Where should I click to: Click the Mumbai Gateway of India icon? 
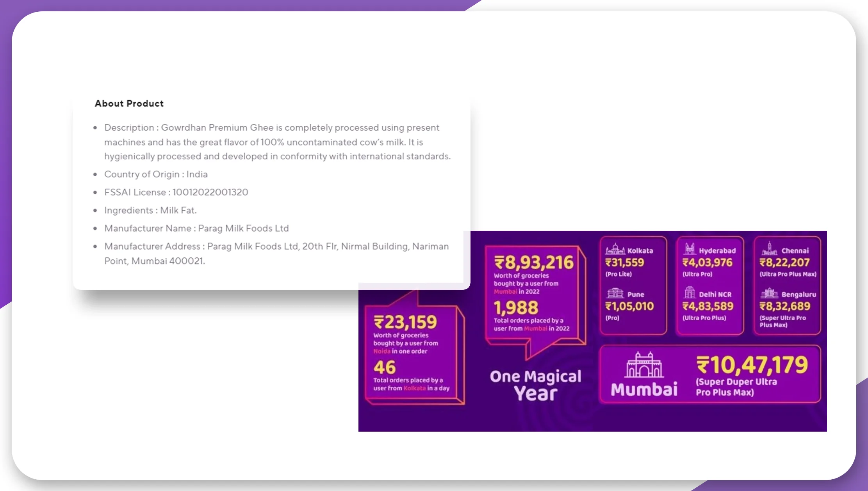(644, 364)
